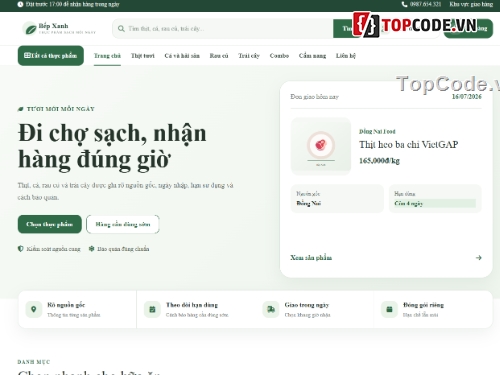
Task: Open the Thịt heo ba chỉ product thumbnail
Action: (321, 146)
